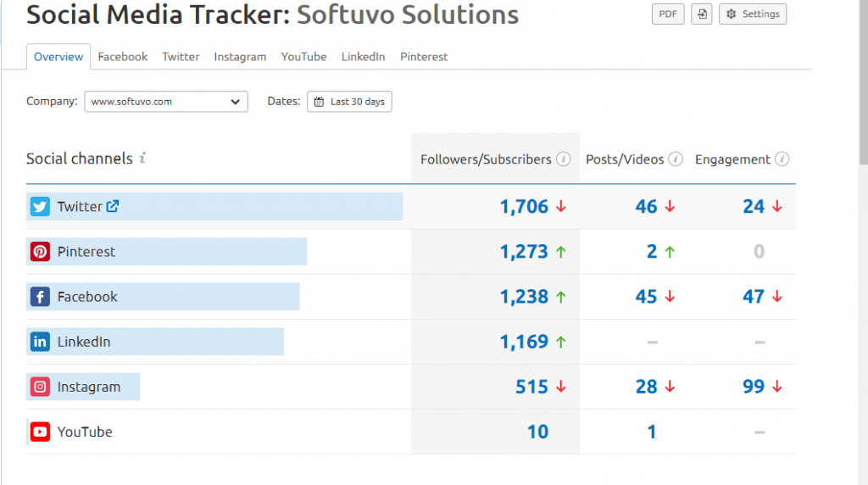Open Twitter external link icon
868x485 pixels.
pyautogui.click(x=113, y=206)
